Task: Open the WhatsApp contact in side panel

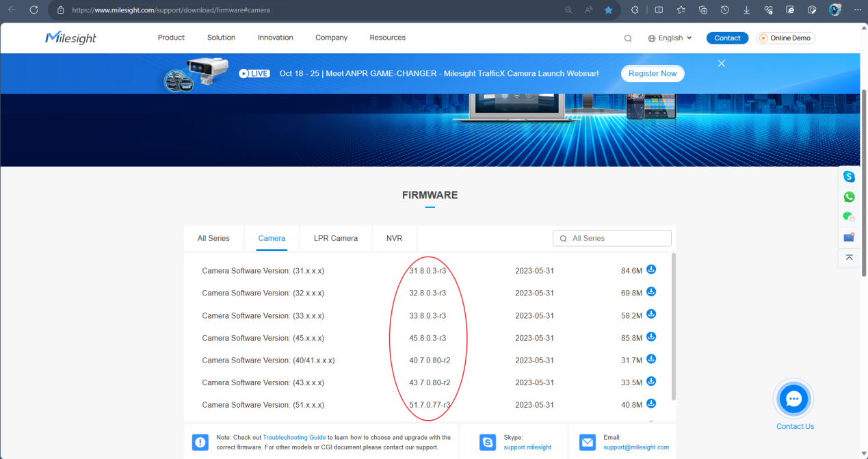Action: tap(849, 197)
